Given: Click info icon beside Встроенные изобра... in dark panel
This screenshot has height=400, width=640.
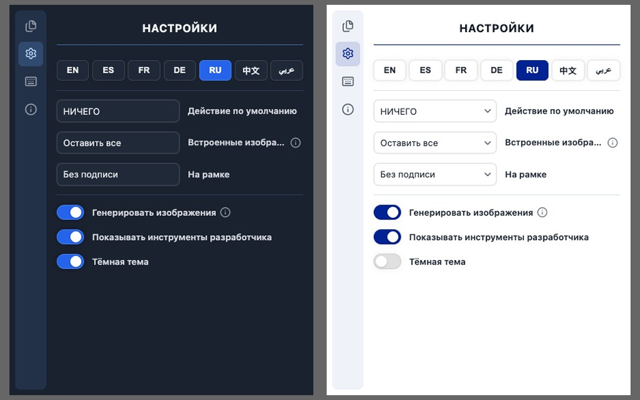Looking at the screenshot, I should tap(296, 142).
